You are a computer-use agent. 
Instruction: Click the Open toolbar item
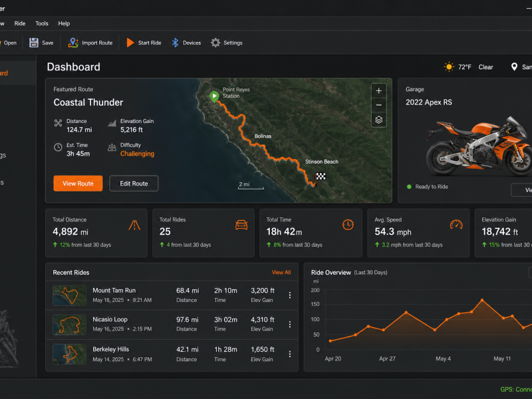(10, 43)
